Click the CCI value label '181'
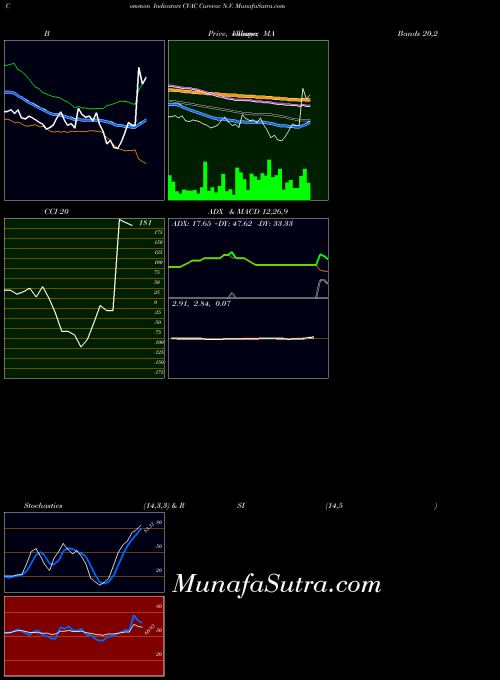 [x=145, y=223]
